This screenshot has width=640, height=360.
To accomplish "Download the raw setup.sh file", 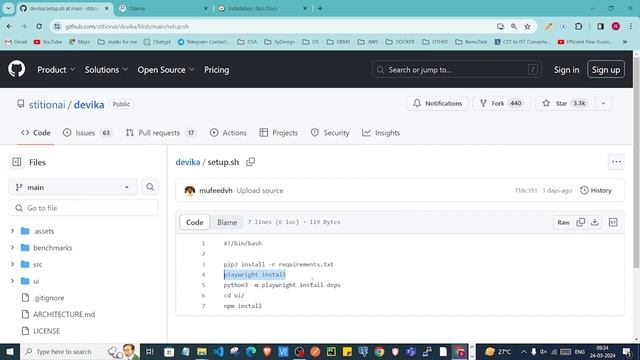I will 595,222.
